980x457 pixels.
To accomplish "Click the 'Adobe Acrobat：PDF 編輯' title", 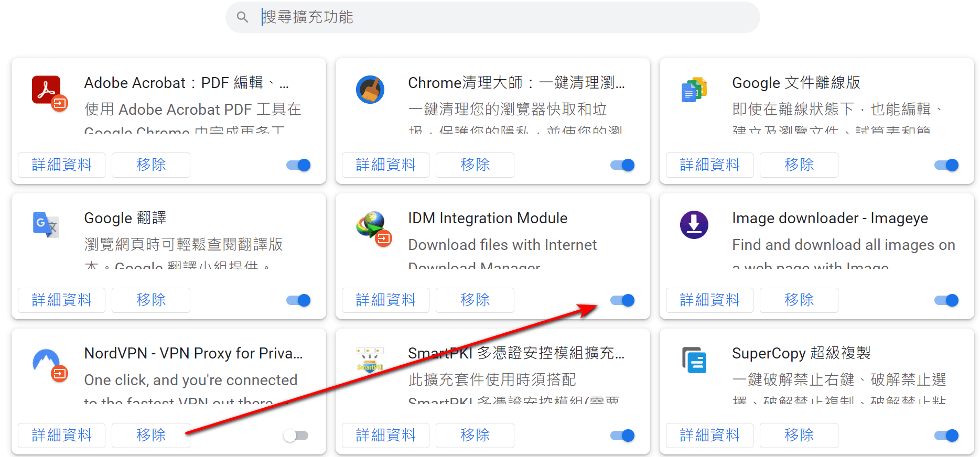I will click(187, 83).
